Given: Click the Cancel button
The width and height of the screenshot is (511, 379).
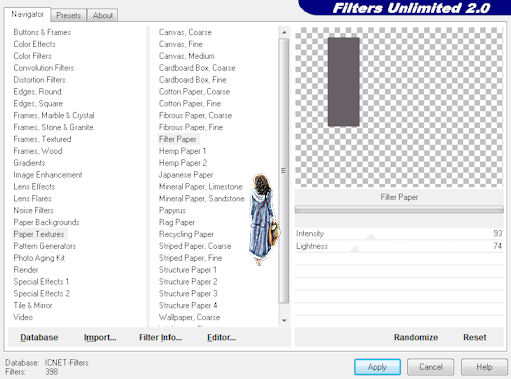Looking at the screenshot, I should [431, 367].
